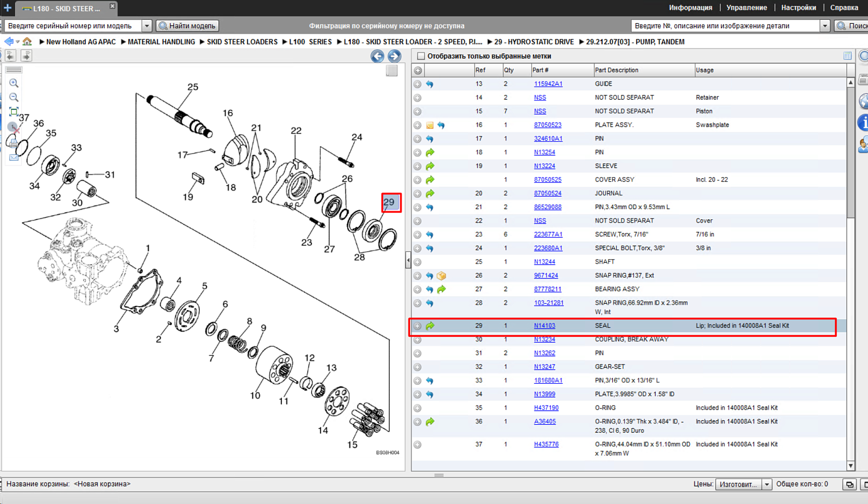Screen dimensions: 868x504
Task: Click the parts table vertical scrollbar thumb
Action: pyautogui.click(x=851, y=152)
